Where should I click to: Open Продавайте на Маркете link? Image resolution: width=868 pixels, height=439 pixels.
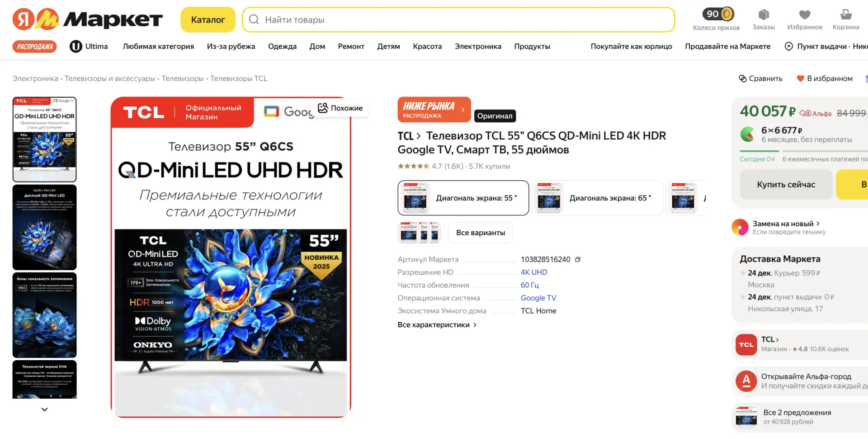coord(728,46)
